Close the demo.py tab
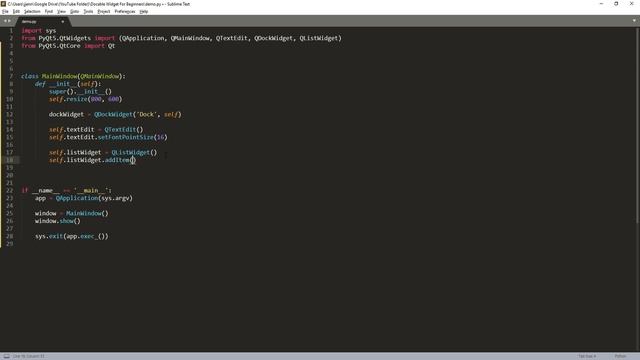This screenshot has height=360, width=640. click(62, 21)
